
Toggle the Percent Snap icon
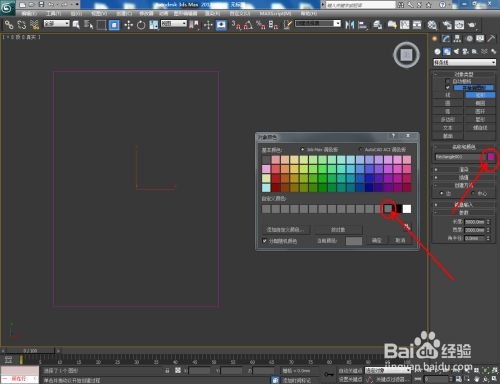tap(261, 25)
